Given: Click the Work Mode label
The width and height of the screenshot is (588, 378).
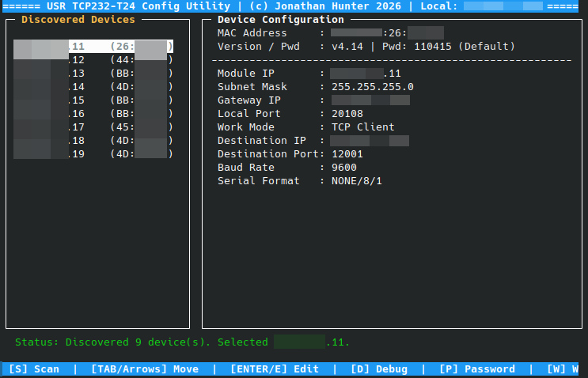Looking at the screenshot, I should click(x=246, y=127).
